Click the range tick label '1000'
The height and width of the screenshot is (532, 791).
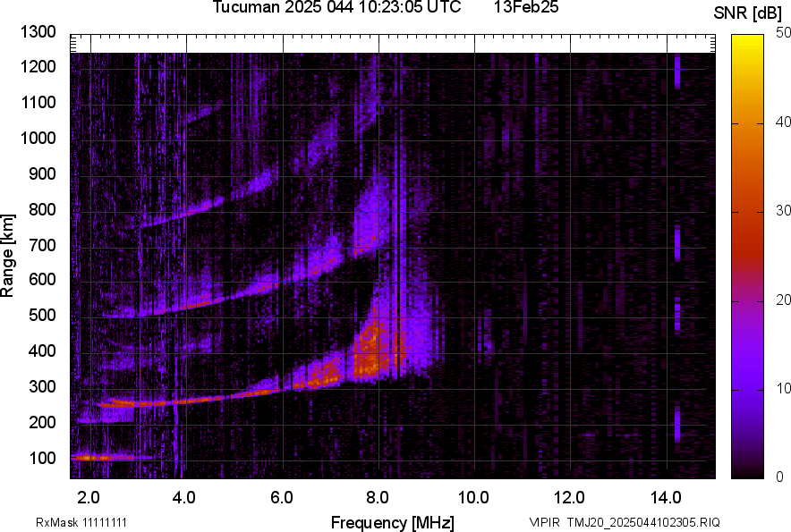38,138
